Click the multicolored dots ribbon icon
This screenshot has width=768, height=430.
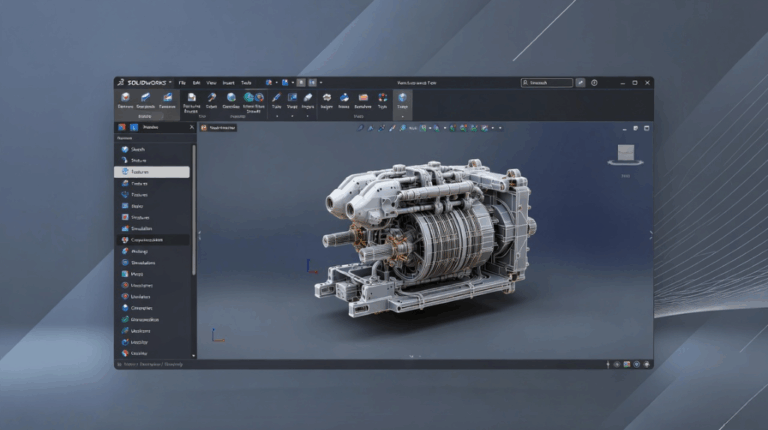383,97
